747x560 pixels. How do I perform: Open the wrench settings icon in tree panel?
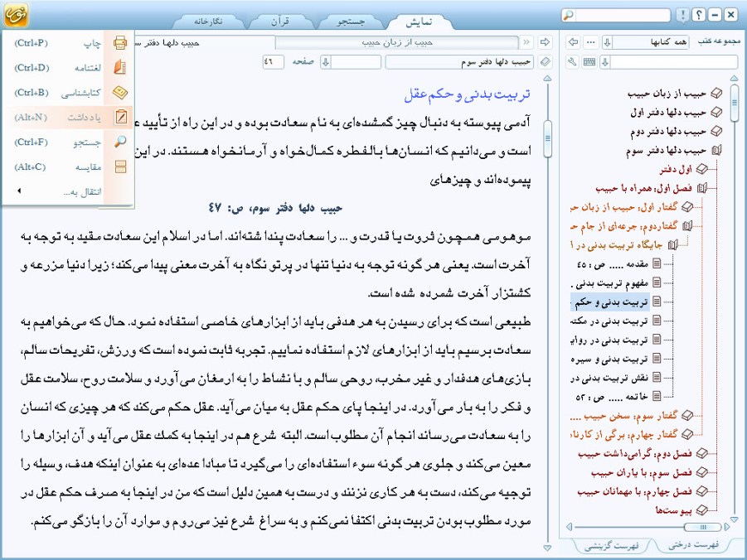click(572, 62)
